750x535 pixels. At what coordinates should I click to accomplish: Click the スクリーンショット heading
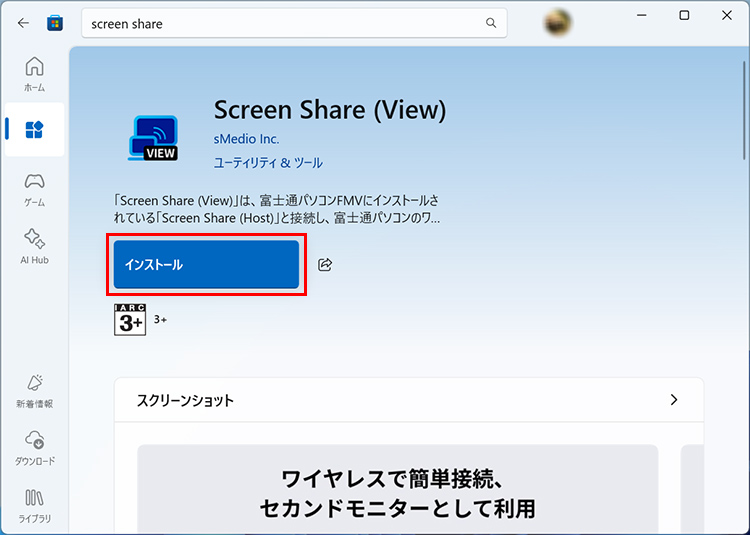pyautogui.click(x=185, y=400)
